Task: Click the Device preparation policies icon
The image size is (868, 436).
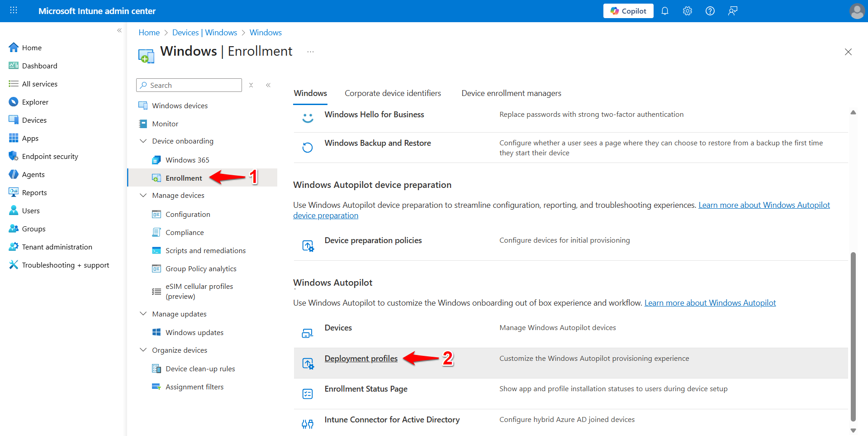Action: coord(308,246)
